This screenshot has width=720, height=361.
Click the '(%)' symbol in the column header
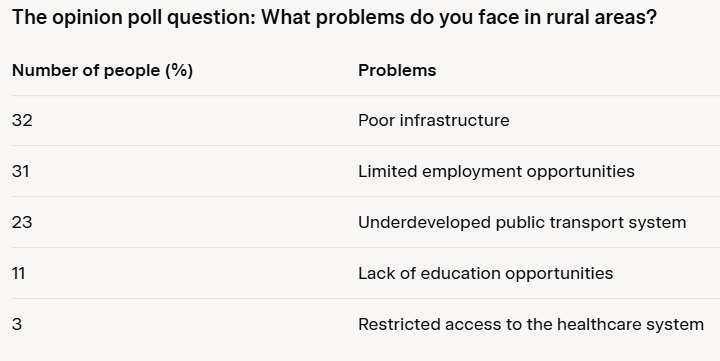pyautogui.click(x=179, y=70)
